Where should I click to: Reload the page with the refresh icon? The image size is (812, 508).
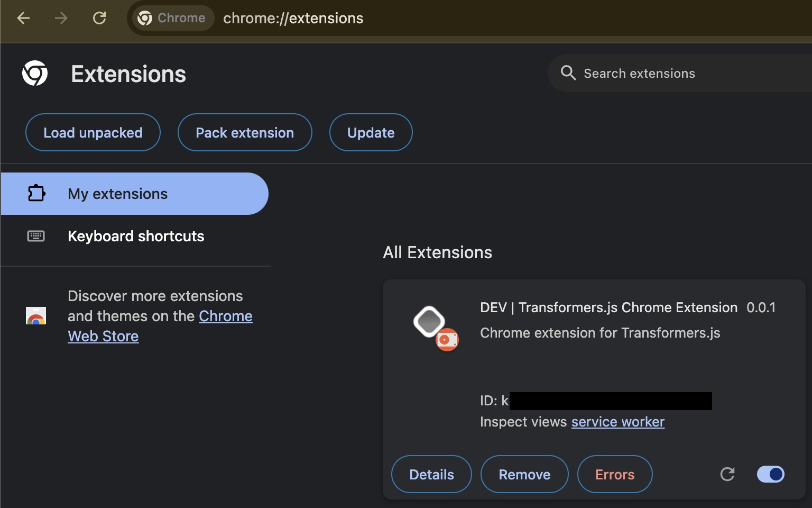(x=99, y=19)
